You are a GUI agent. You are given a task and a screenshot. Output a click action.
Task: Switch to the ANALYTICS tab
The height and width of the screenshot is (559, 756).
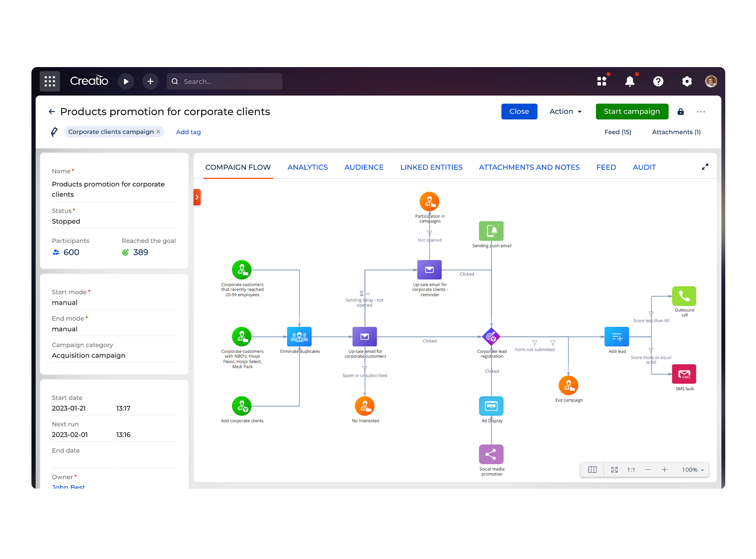click(x=307, y=167)
